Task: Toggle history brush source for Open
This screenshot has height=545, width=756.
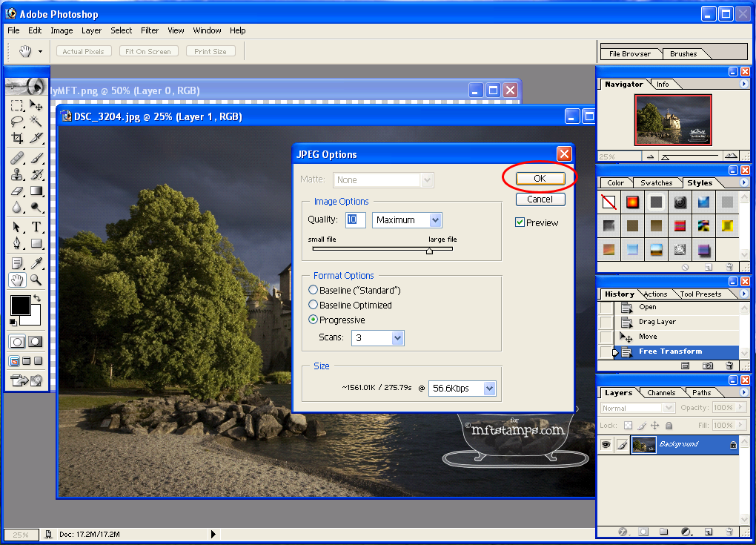Action: pos(606,307)
